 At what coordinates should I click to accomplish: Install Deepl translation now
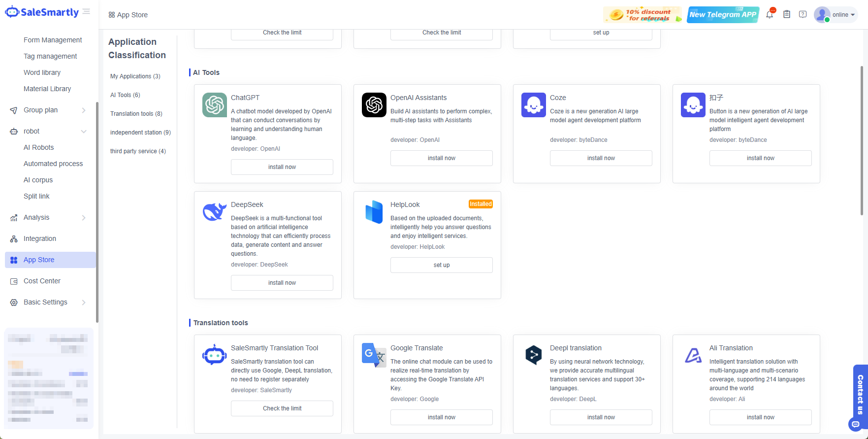tap(601, 417)
